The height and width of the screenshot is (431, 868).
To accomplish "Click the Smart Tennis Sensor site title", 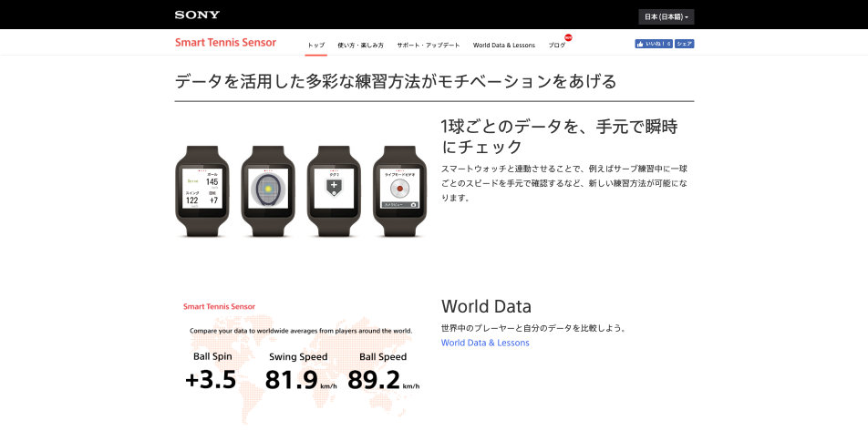I will 225,43.
